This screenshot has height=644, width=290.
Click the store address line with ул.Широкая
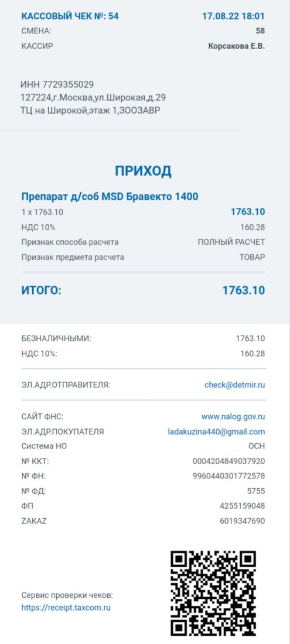click(x=93, y=98)
